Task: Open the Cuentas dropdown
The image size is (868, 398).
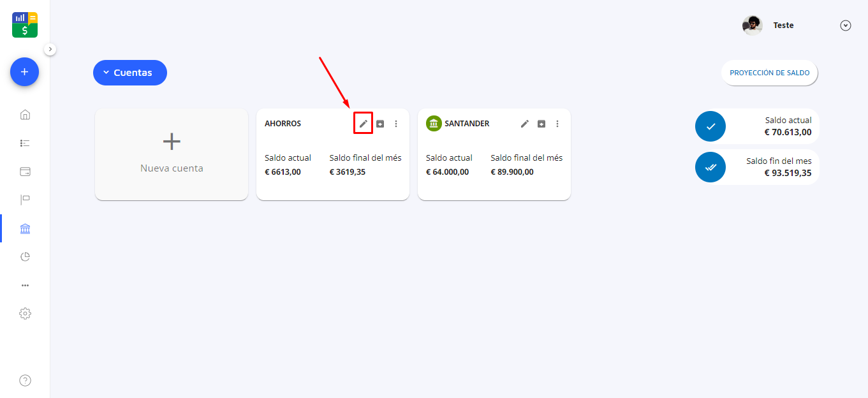Action: click(130, 73)
